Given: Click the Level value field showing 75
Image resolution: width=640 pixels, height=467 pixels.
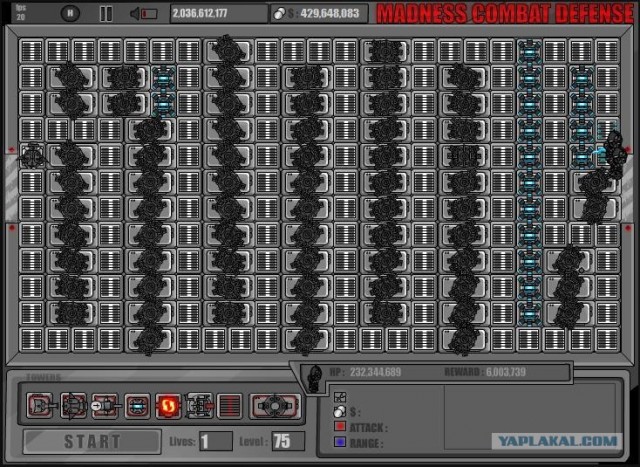Looking at the screenshot, I should click(x=288, y=441).
